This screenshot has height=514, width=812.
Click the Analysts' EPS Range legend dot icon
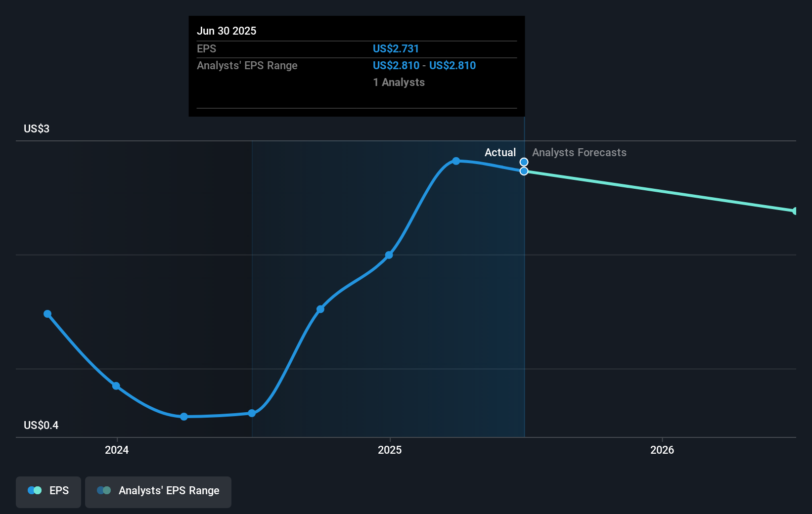click(x=104, y=490)
